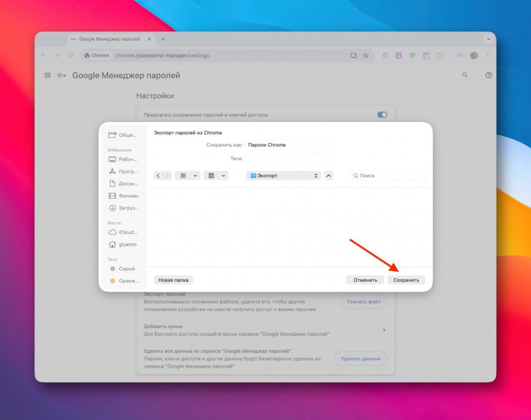Bookmark this page with the star icon

point(366,56)
